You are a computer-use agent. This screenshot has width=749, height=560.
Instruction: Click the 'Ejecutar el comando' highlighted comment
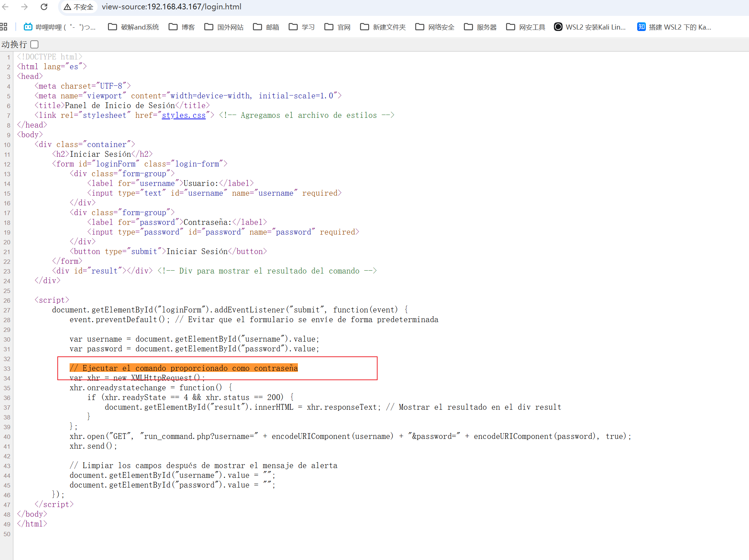[184, 368]
